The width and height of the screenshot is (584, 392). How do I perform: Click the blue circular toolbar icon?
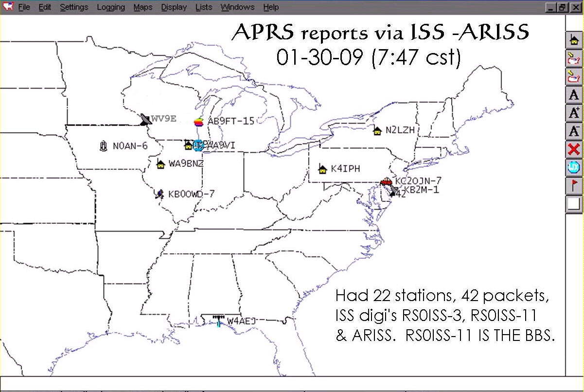click(574, 167)
